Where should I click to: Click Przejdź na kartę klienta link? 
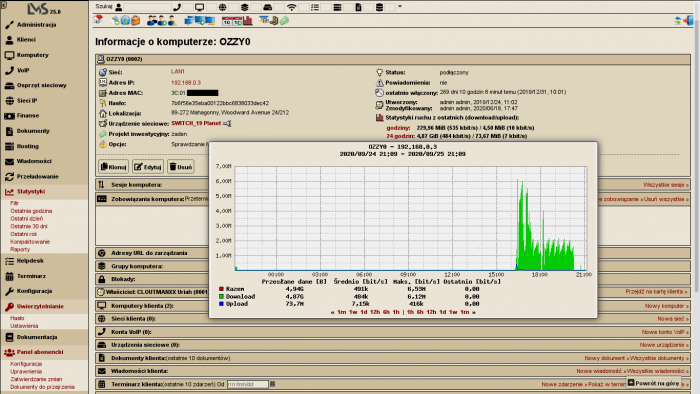coord(657,291)
